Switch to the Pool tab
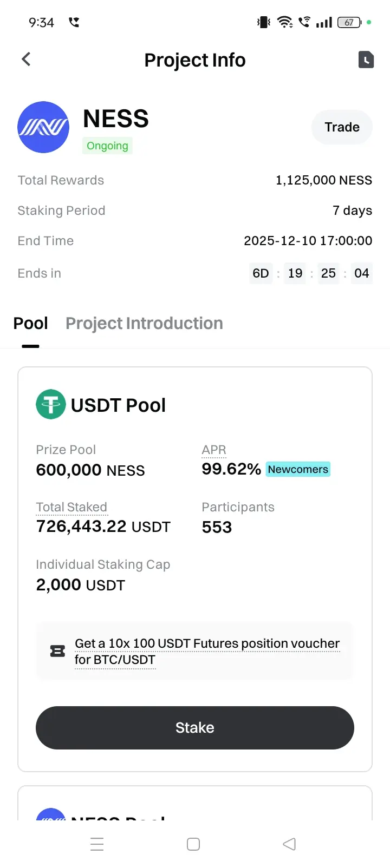Screen dimensions: 390x868 tap(30, 324)
